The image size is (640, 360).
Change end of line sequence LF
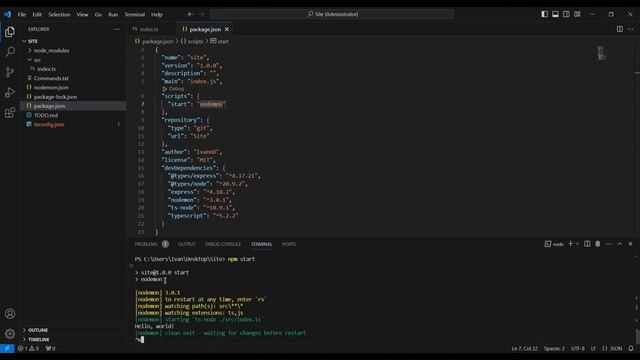[x=593, y=348]
